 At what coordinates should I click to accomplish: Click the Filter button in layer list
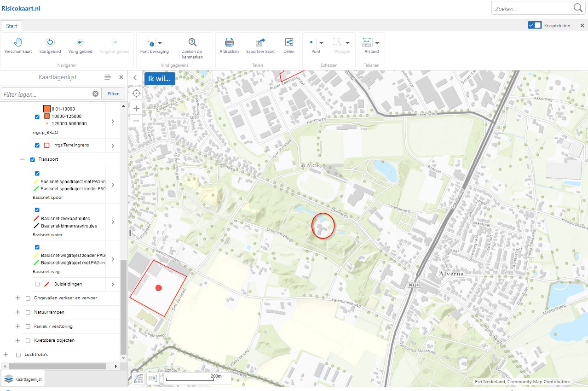tap(113, 94)
